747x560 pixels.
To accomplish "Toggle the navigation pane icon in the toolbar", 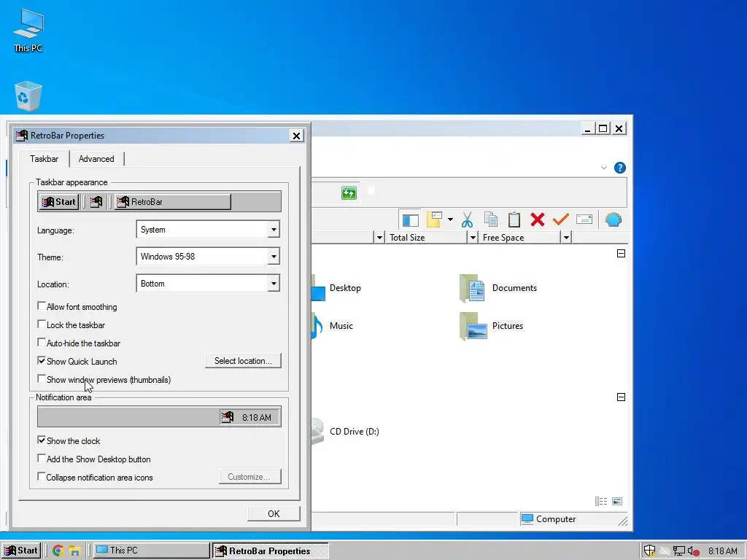I will coord(410,220).
